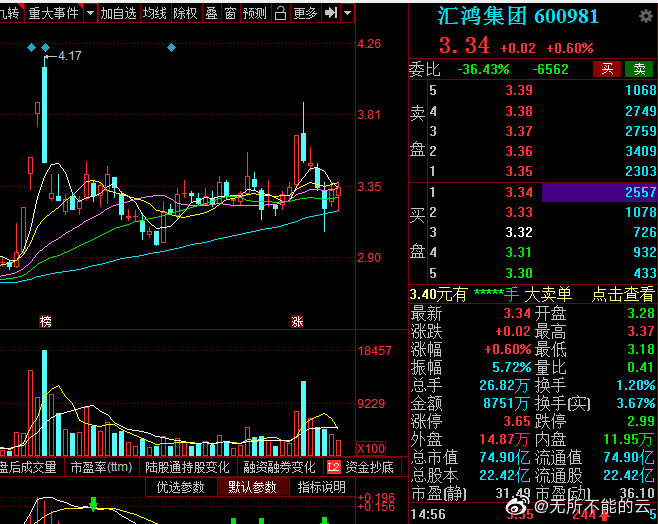Toggle the lock icon in the chart toolbar
The image size is (658, 524).
click(280, 13)
